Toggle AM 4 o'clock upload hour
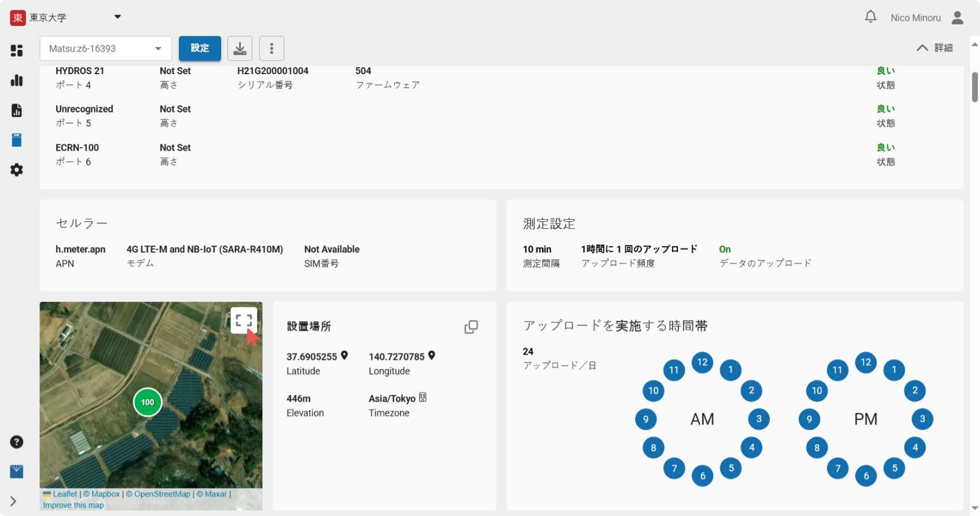The height and width of the screenshot is (516, 980). coord(751,447)
